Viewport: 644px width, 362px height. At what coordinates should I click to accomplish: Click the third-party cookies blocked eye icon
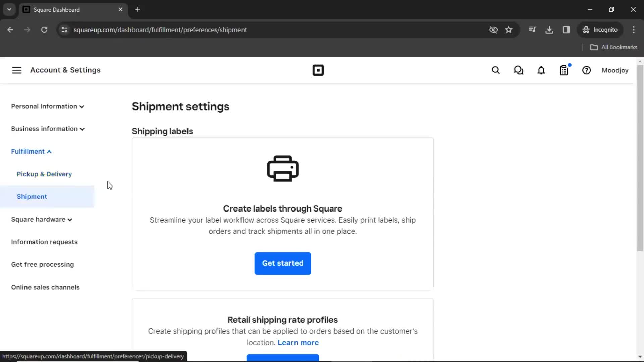click(493, 30)
